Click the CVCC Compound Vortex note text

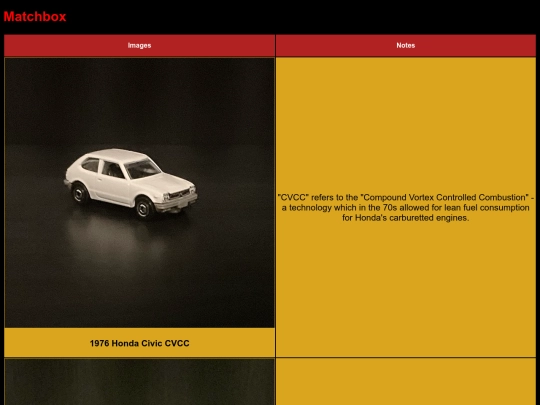click(406, 208)
